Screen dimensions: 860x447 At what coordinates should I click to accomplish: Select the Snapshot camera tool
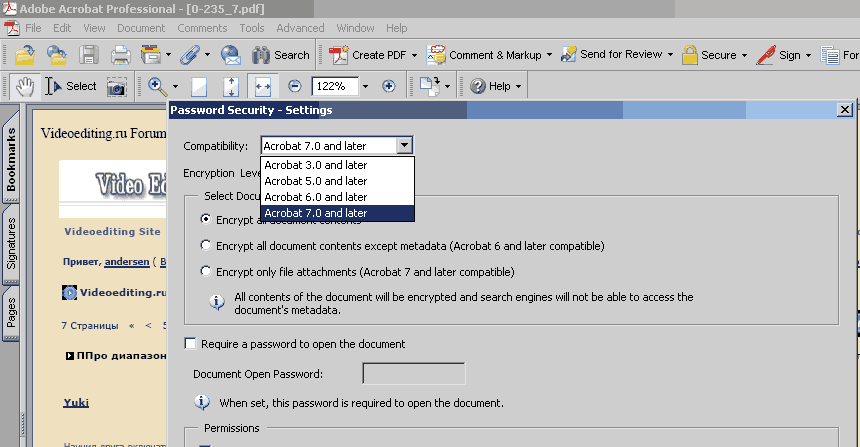pyautogui.click(x=116, y=86)
